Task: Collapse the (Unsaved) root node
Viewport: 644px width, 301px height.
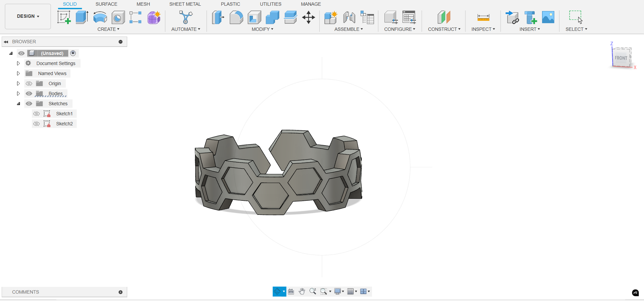Action: 11,53
